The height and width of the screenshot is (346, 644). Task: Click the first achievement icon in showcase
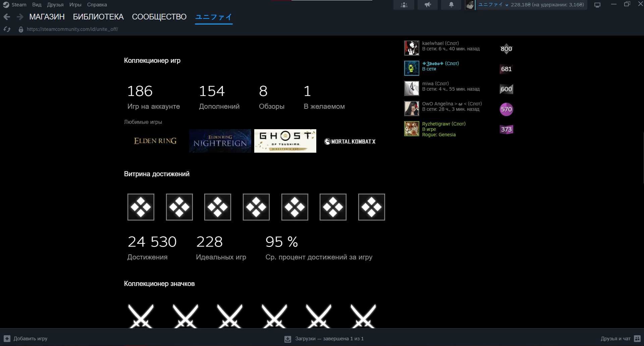pos(141,207)
